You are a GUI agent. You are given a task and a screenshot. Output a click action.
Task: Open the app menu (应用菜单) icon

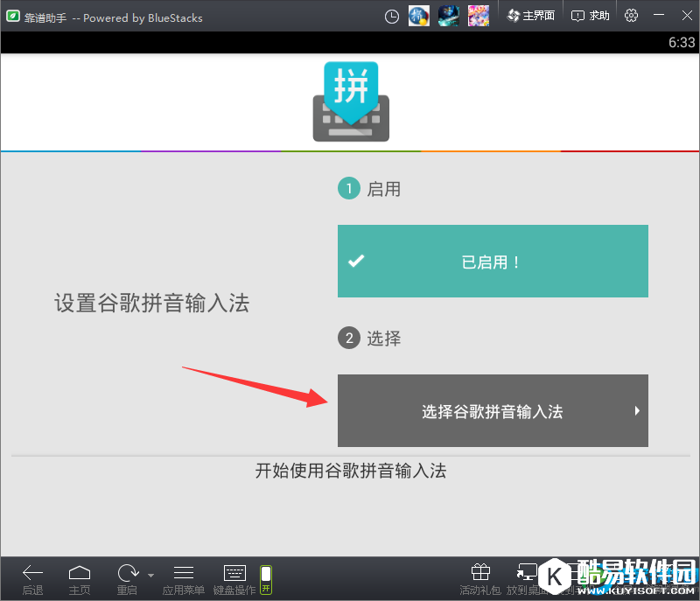tap(183, 573)
